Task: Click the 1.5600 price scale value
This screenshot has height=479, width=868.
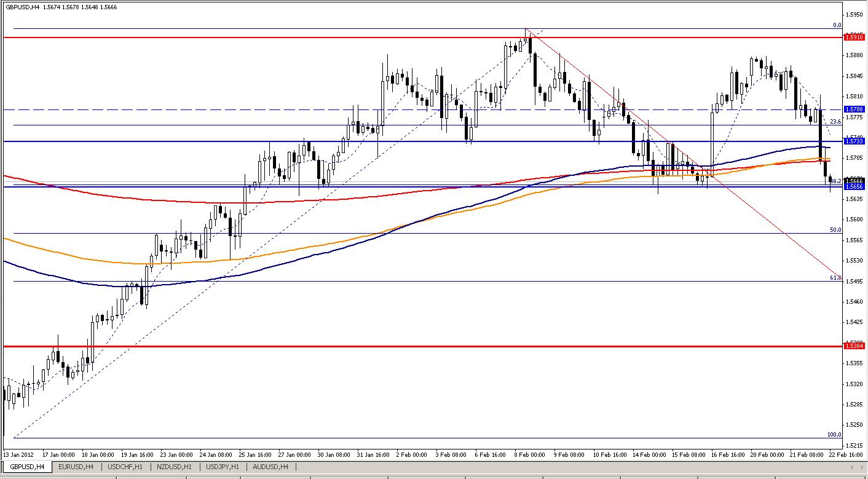Action: (x=855, y=220)
